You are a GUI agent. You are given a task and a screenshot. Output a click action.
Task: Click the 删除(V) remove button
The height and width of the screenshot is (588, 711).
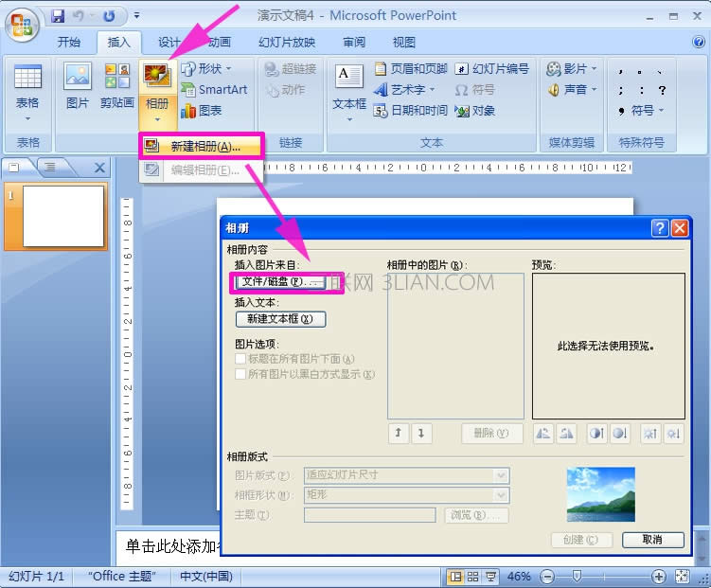tap(491, 434)
